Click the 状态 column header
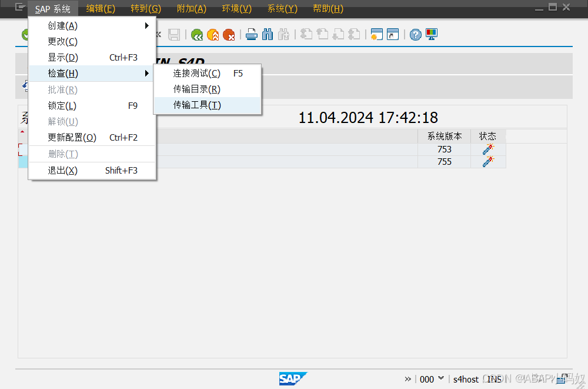The width and height of the screenshot is (588, 389). (488, 137)
